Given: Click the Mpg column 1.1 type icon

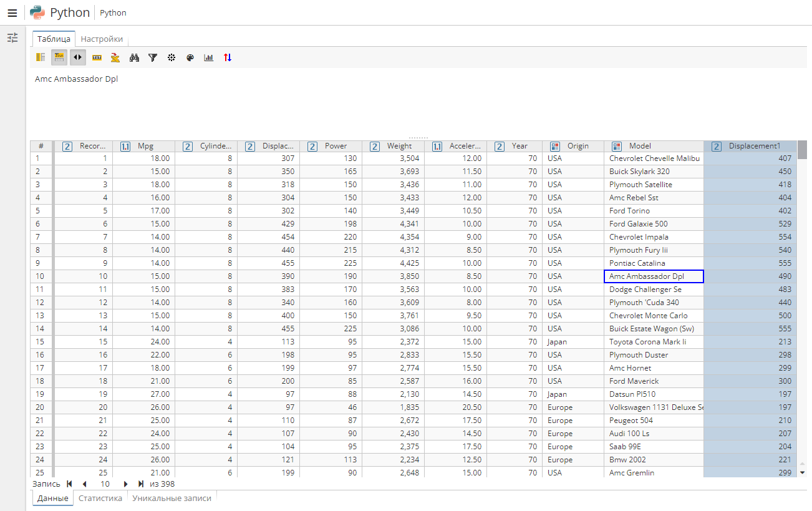Looking at the screenshot, I should coord(125,147).
